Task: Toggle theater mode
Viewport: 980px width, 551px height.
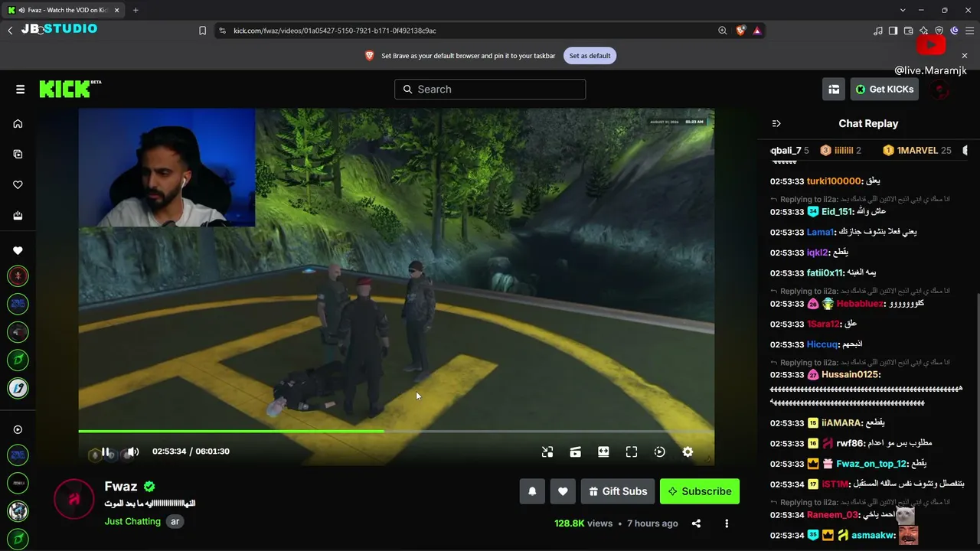Action: point(603,452)
